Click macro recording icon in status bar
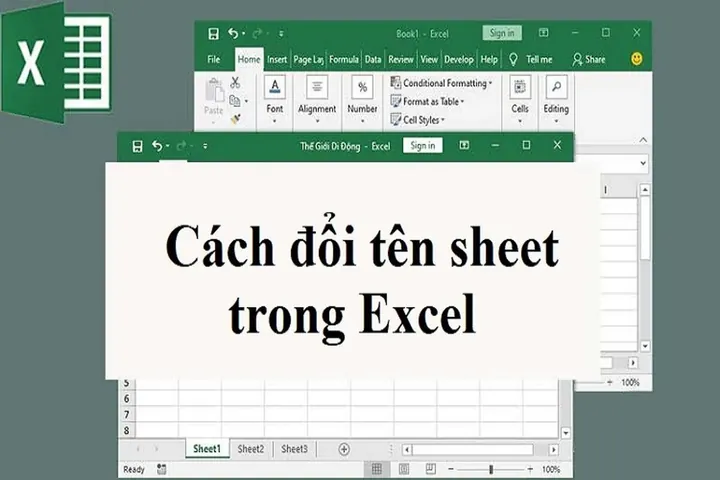 coord(162,469)
